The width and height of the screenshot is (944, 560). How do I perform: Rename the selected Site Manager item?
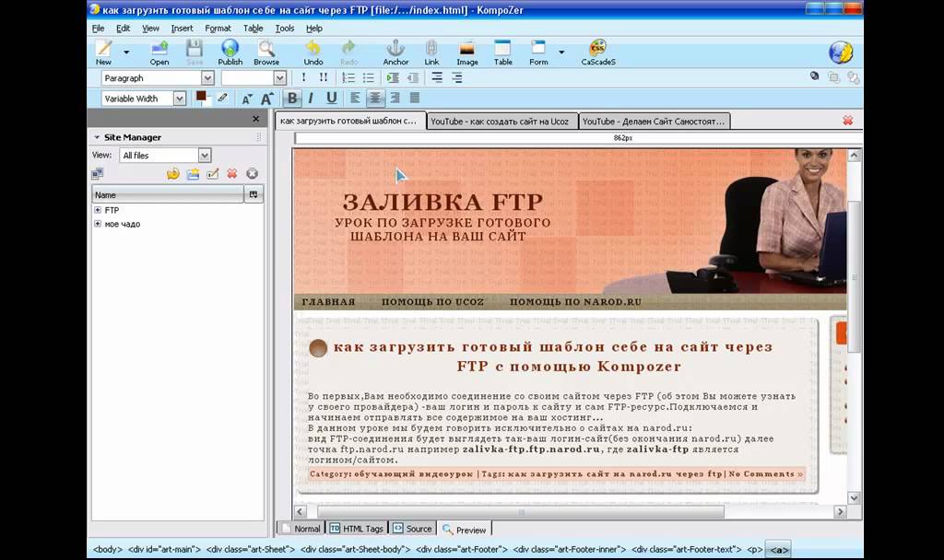coord(213,174)
